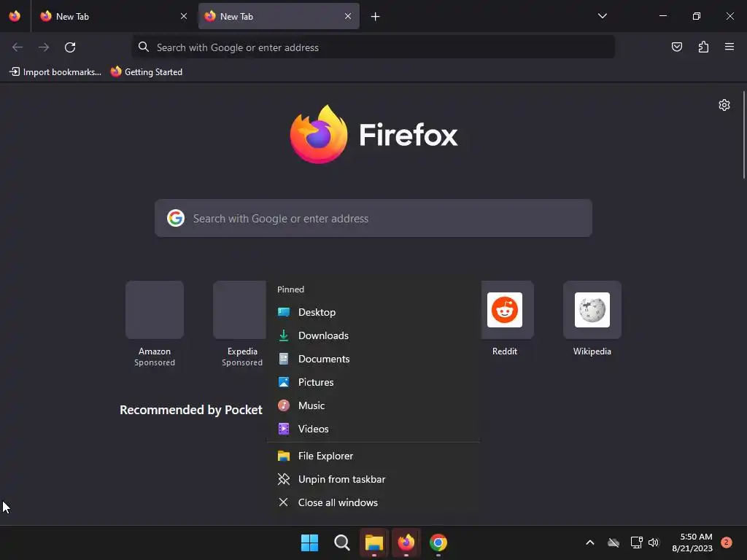Viewport: 747px width, 560px height.
Task: Launch File Explorer from jump list
Action: [x=373, y=456]
